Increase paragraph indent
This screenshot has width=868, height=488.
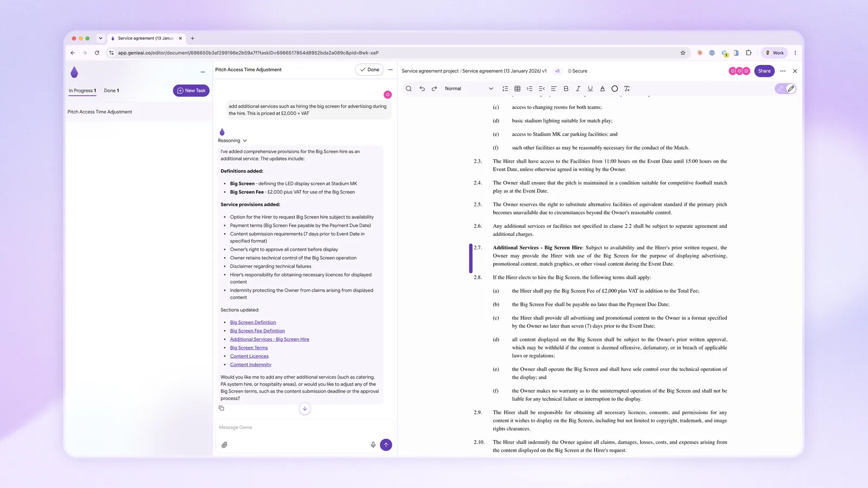529,88
